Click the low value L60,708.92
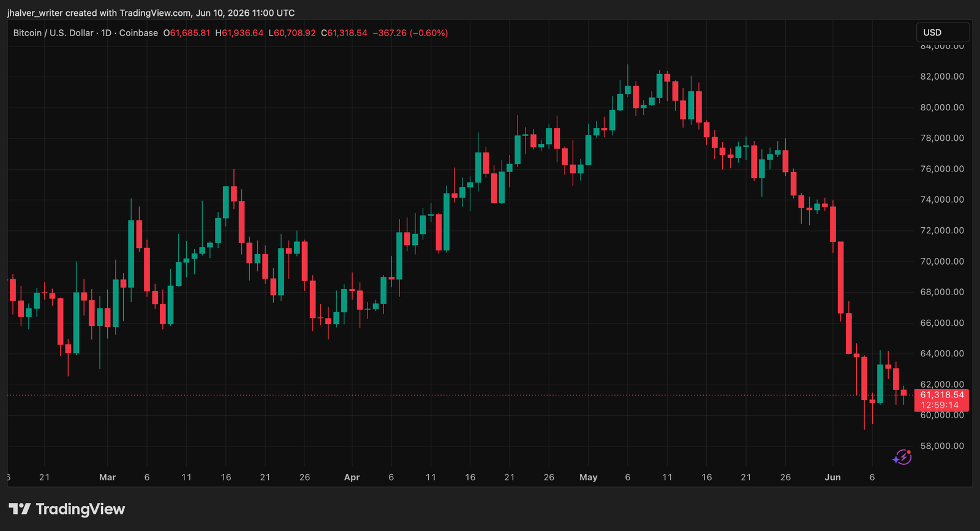This screenshot has width=980, height=531. tap(292, 33)
